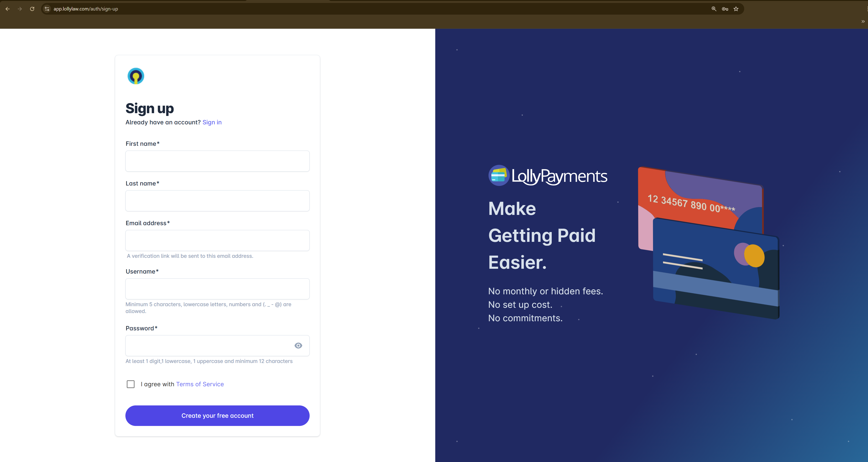
Task: Open the saved passwords key icon
Action: pos(725,9)
